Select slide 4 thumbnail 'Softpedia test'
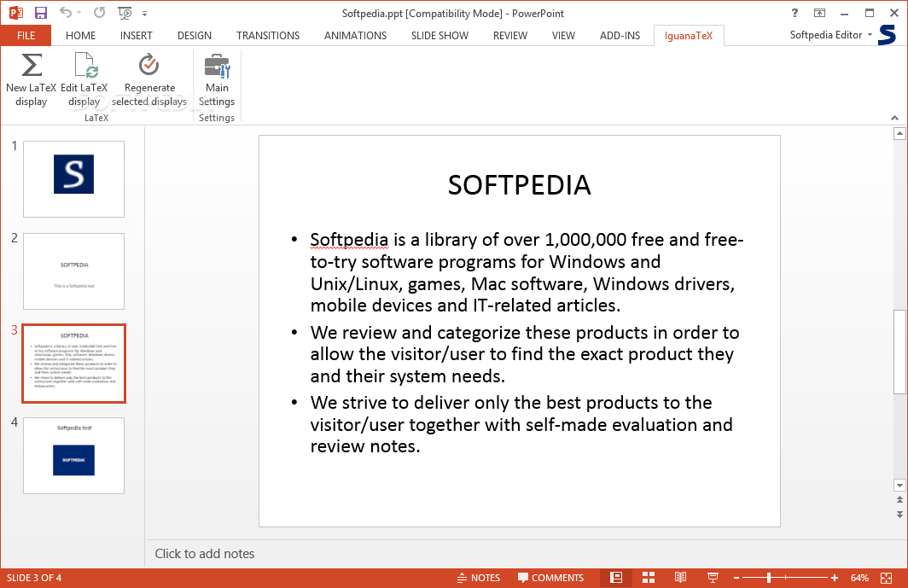This screenshot has height=588, width=908. pyautogui.click(x=73, y=456)
